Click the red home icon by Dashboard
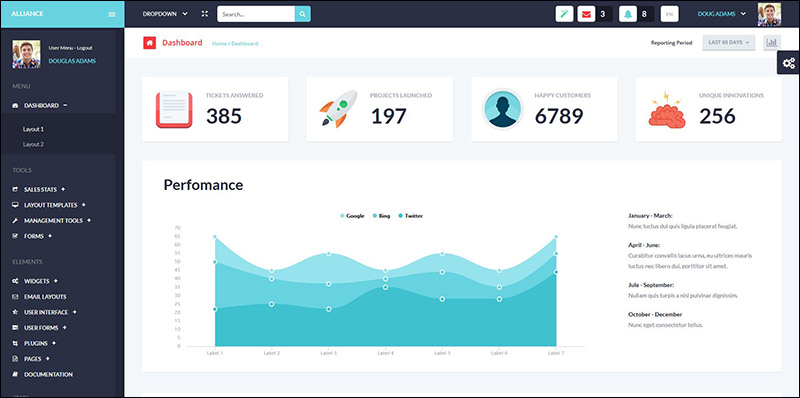Viewport: 800px width, 398px height. click(x=149, y=43)
